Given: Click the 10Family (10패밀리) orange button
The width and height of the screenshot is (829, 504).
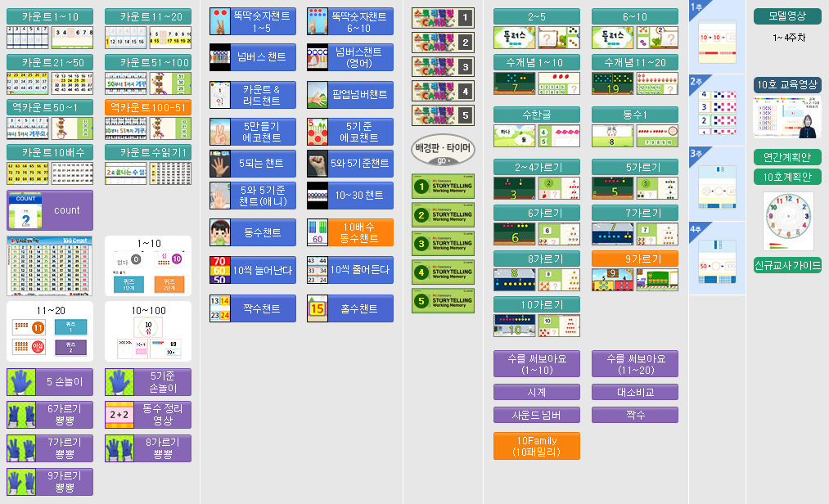Looking at the screenshot, I should point(536,446).
